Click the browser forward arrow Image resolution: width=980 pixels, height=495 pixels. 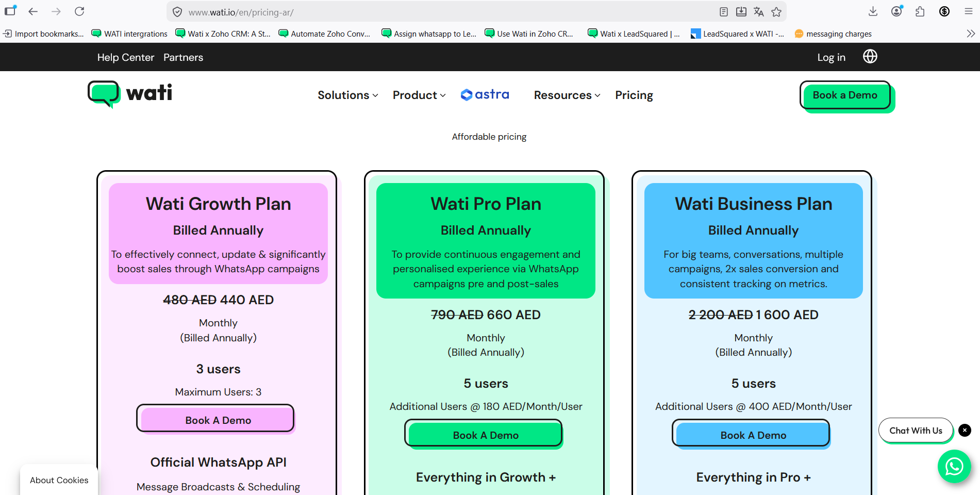point(56,11)
